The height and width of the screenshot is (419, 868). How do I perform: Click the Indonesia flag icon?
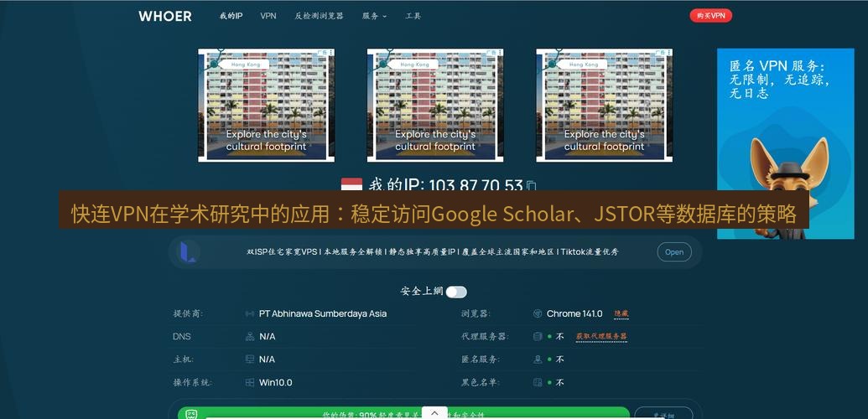tap(351, 185)
